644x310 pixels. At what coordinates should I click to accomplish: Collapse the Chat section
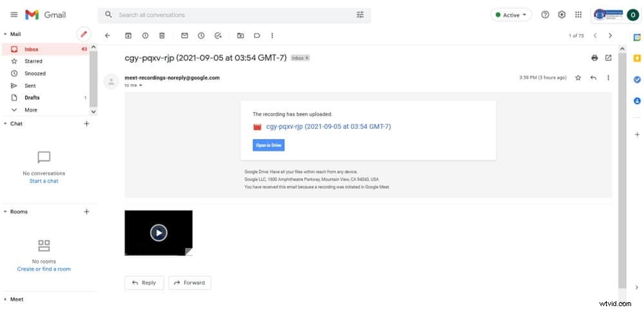5,124
